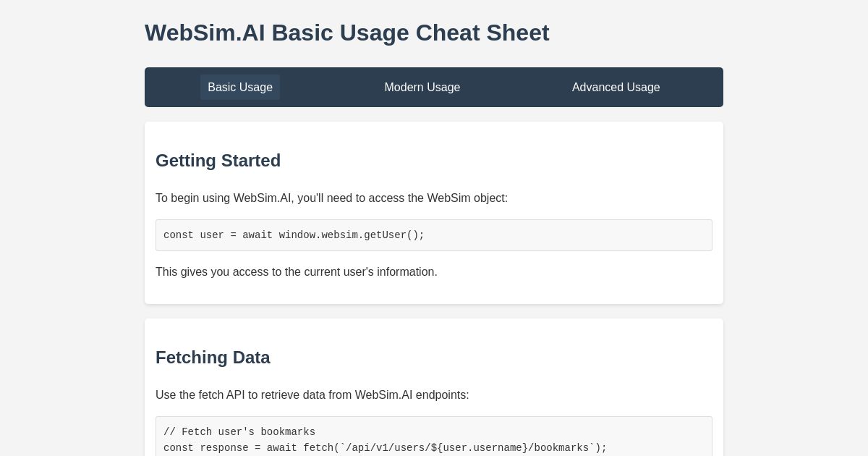Viewport: 868px width, 456px height.
Task: Click the // Fetch user's bookmarks comment
Action: [x=239, y=432]
